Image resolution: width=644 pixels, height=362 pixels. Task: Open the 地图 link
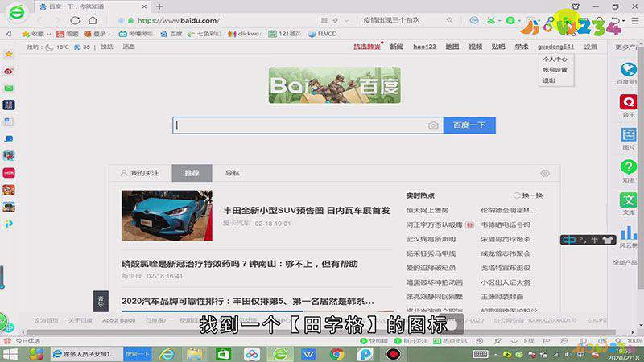452,47
